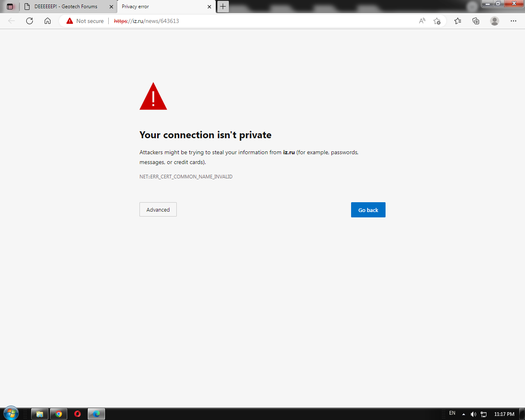The height and width of the screenshot is (420, 525).
Task: Switch to DEEEEEEP! - Geotech Forums tab
Action: coord(68,7)
